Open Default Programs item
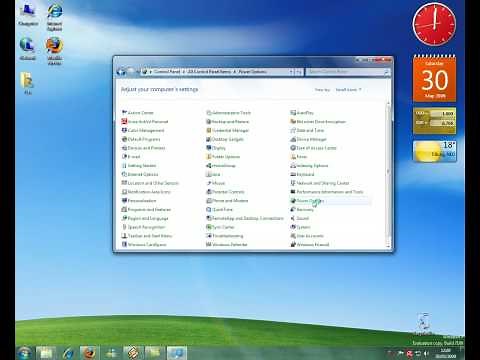Screen dimensions: 480x360 coord(141,139)
